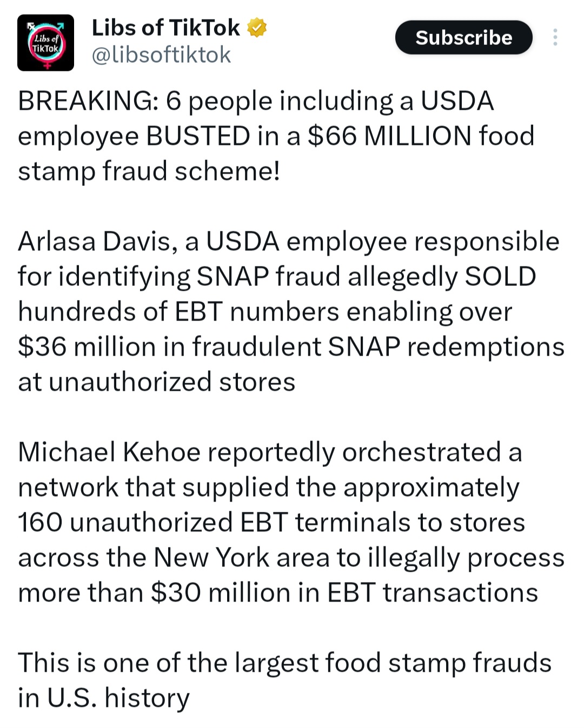Open the three-dot more options menu

[x=555, y=37]
